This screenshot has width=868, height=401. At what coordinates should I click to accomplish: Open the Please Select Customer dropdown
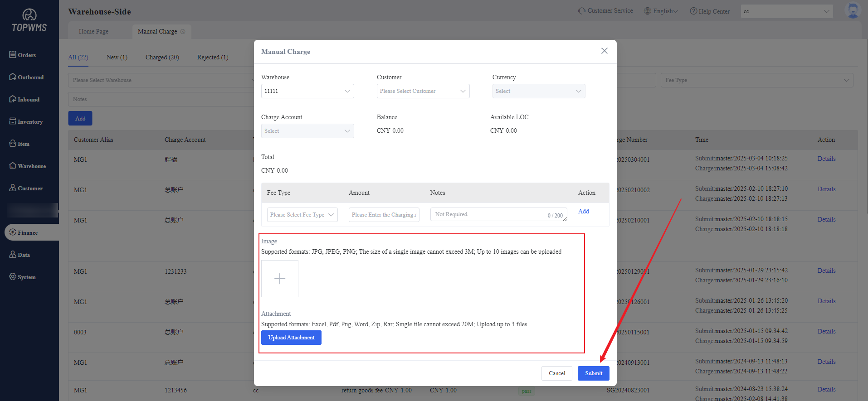423,91
